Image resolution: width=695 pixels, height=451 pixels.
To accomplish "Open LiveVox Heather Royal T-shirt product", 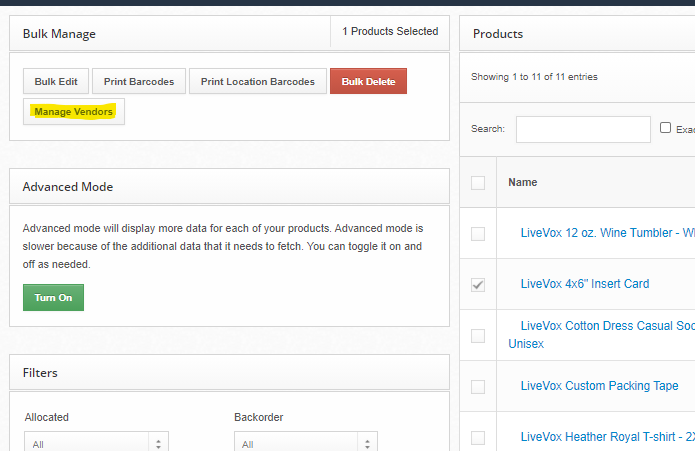I will [608, 436].
